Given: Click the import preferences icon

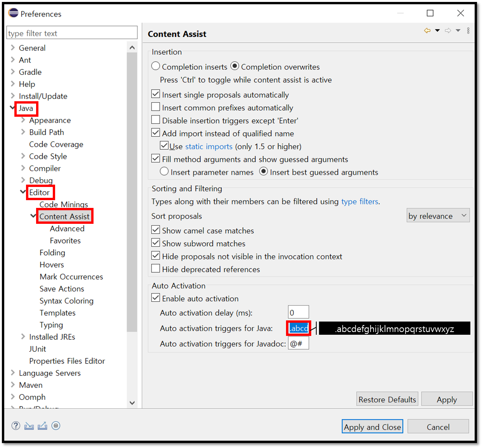Looking at the screenshot, I should [x=29, y=426].
